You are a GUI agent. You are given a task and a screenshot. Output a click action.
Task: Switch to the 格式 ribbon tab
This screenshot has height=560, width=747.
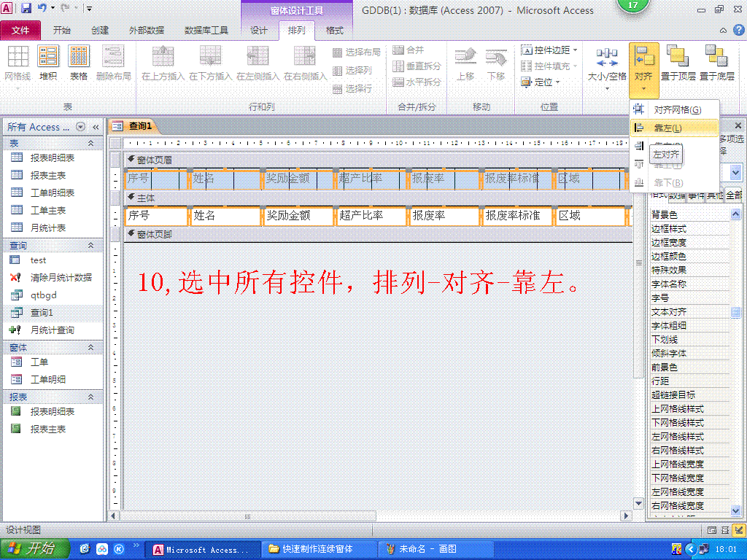click(334, 31)
